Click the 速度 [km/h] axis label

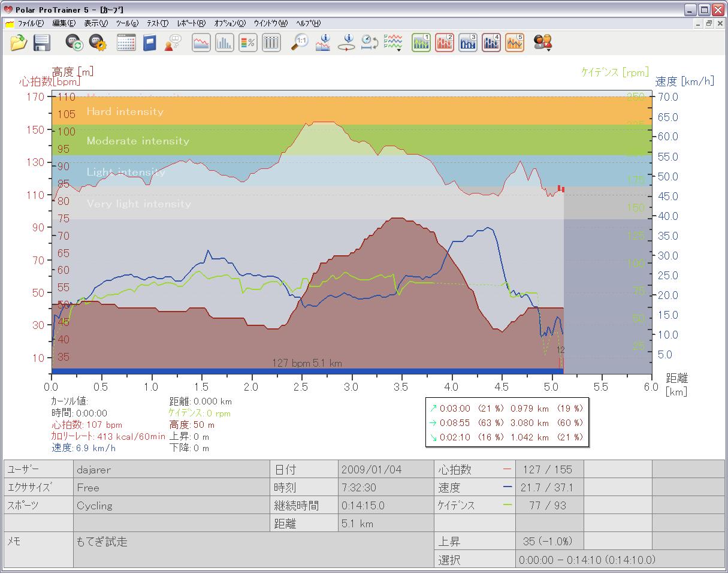(685, 81)
